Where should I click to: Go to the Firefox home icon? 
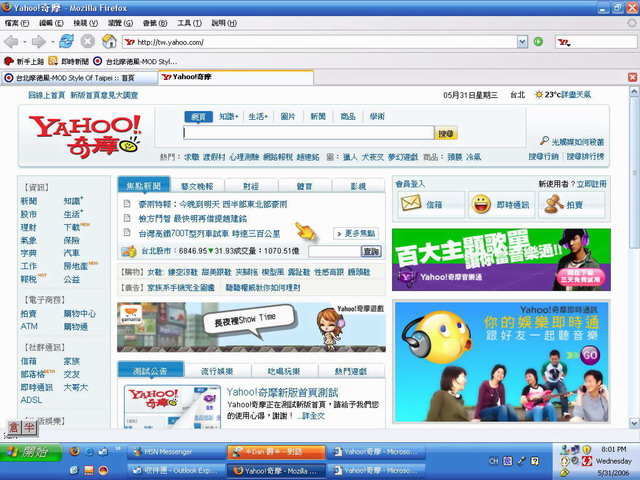tap(109, 41)
